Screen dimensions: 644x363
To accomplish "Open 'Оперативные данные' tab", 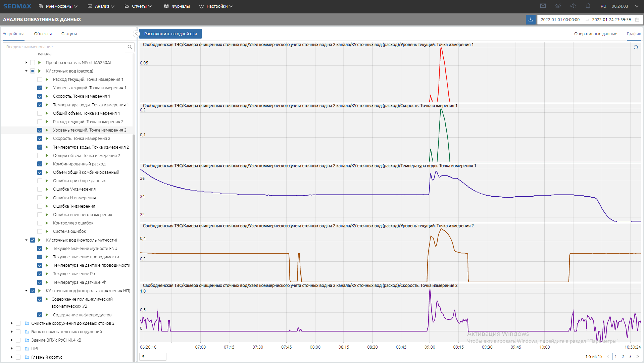I will coord(595,34).
